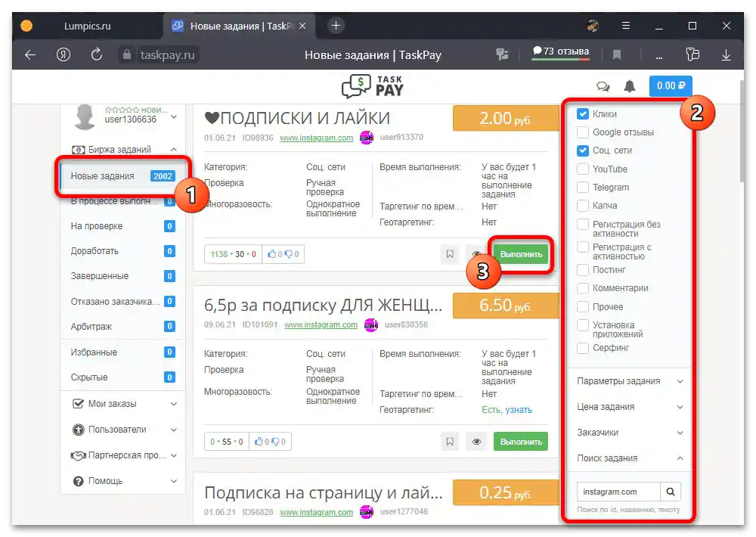
Task: Click Выполнить on the 6.50 руб task
Action: point(521,442)
